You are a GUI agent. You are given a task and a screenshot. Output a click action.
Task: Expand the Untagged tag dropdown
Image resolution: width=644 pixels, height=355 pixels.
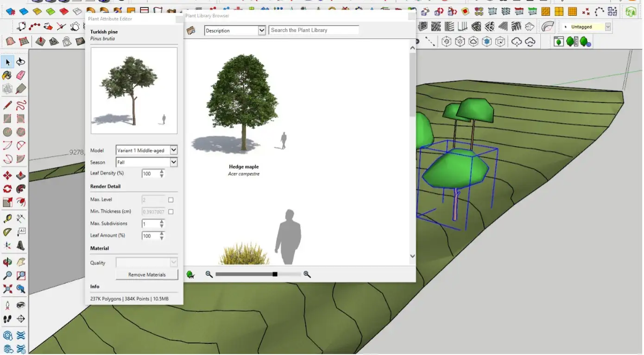tap(608, 26)
